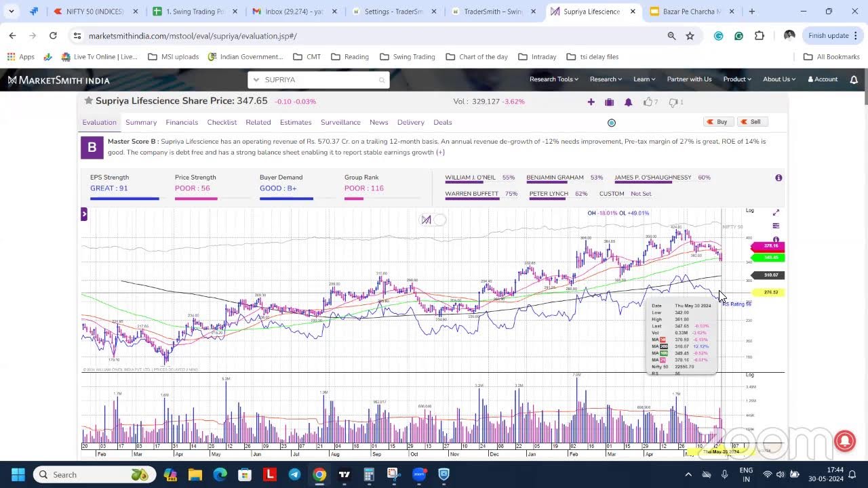The height and width of the screenshot is (488, 868).
Task: Show hidden system tray icons
Action: (688, 474)
